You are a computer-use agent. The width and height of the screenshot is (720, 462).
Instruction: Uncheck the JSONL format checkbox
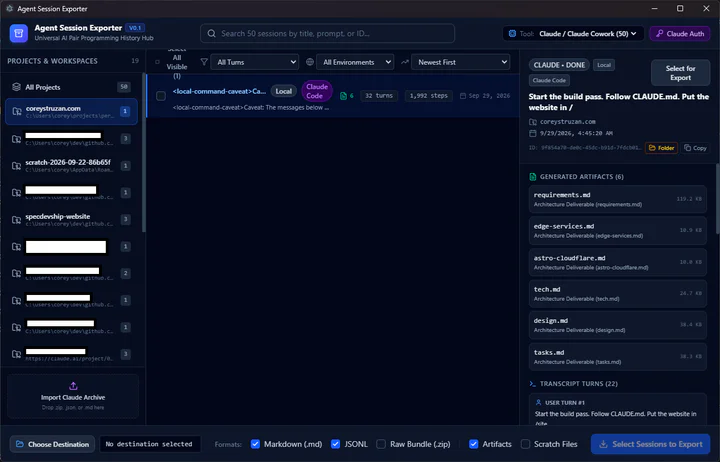pyautogui.click(x=336, y=444)
